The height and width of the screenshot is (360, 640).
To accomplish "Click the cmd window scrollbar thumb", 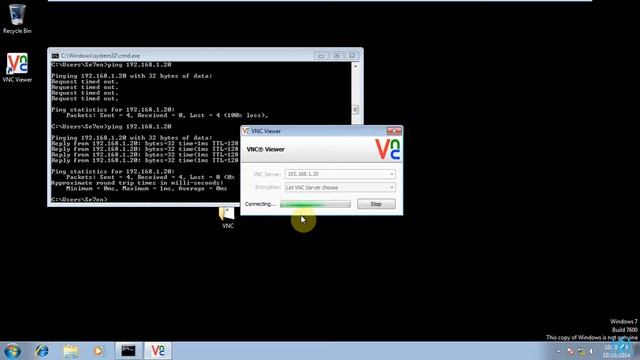I will [355, 109].
